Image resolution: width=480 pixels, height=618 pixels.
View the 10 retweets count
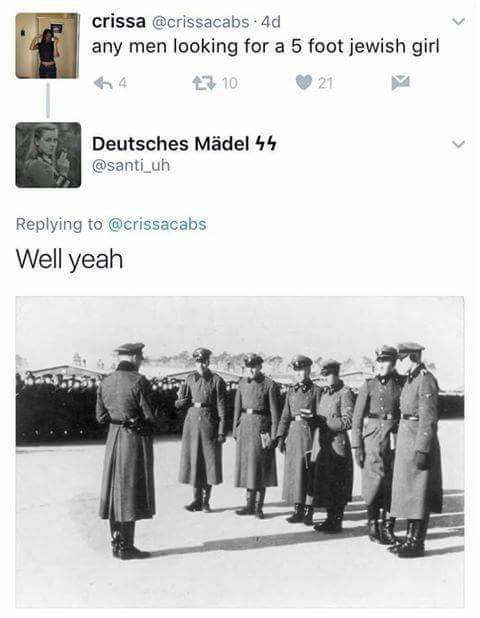click(x=230, y=83)
